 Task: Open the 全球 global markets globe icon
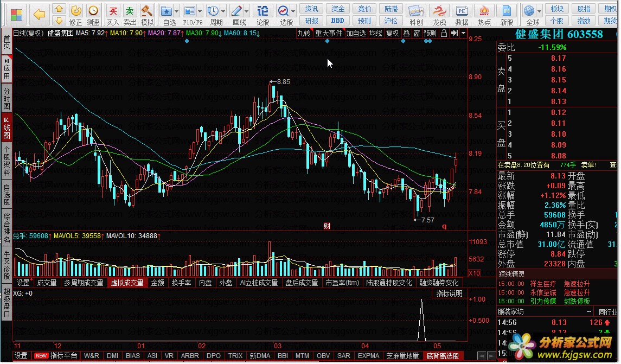(x=529, y=15)
